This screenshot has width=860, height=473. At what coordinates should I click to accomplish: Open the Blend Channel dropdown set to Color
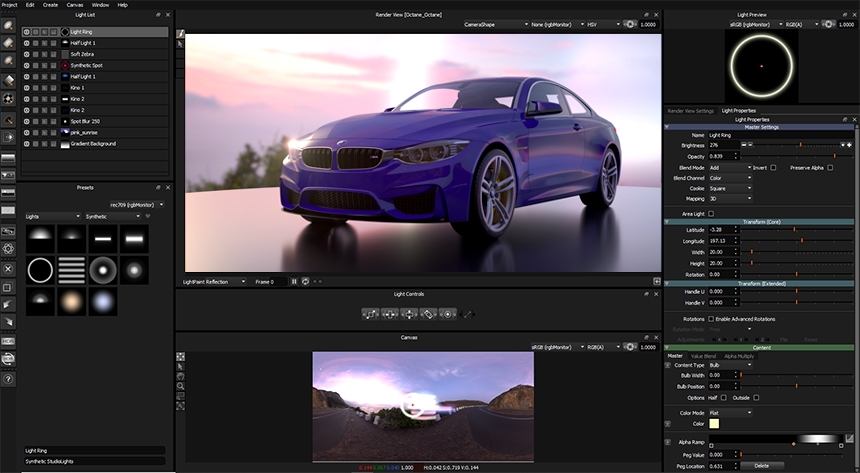pos(730,178)
